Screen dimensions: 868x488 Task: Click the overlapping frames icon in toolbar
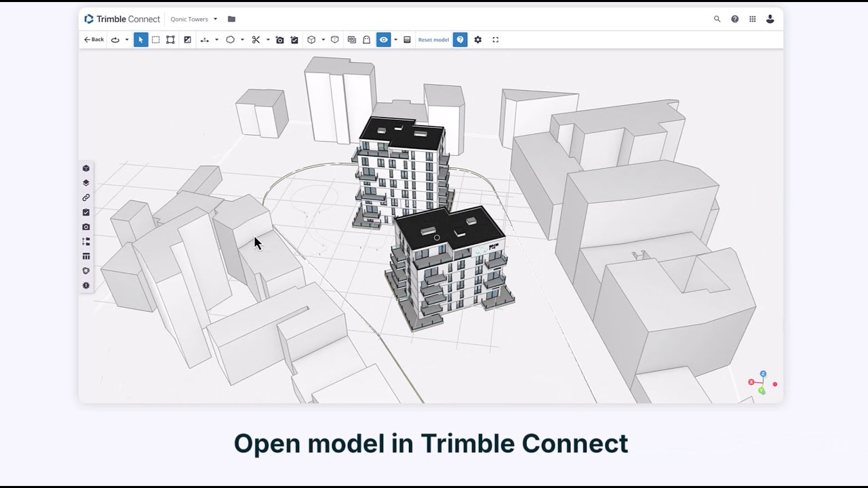[x=351, y=40]
